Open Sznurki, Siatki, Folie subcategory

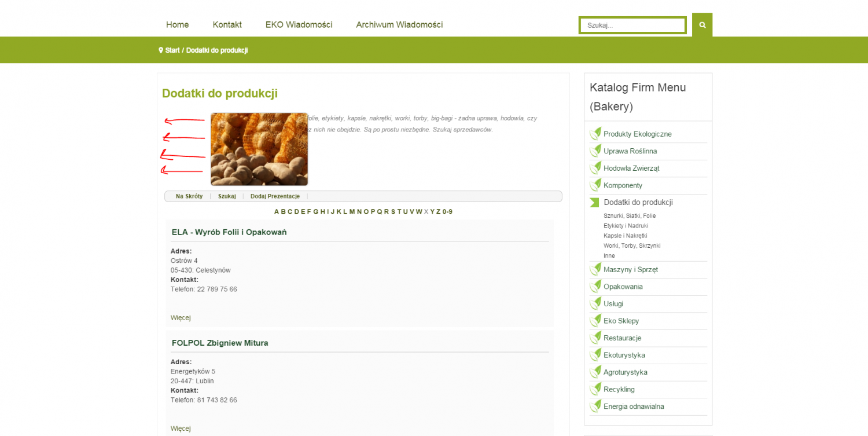coord(630,216)
